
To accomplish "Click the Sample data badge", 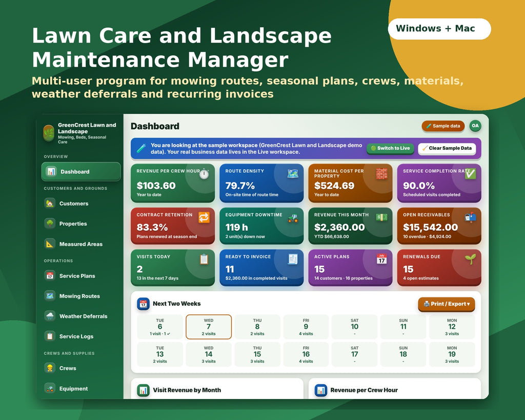I will (443, 126).
